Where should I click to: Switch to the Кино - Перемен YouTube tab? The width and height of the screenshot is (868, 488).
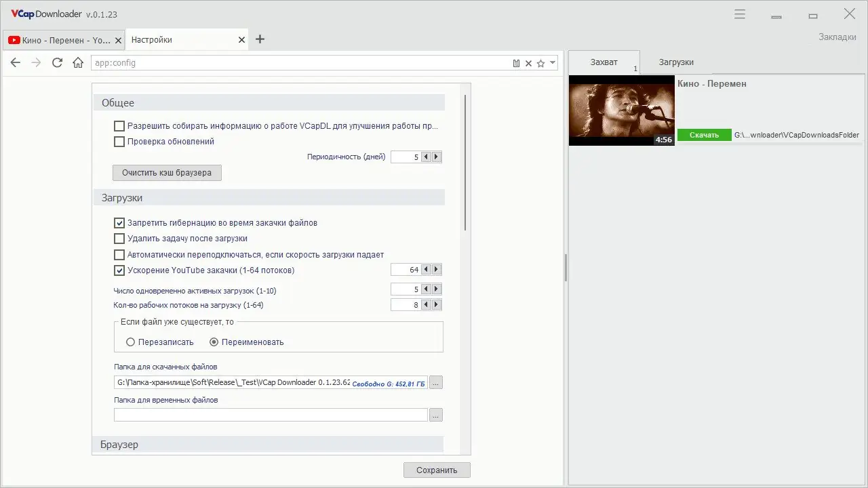click(x=64, y=40)
